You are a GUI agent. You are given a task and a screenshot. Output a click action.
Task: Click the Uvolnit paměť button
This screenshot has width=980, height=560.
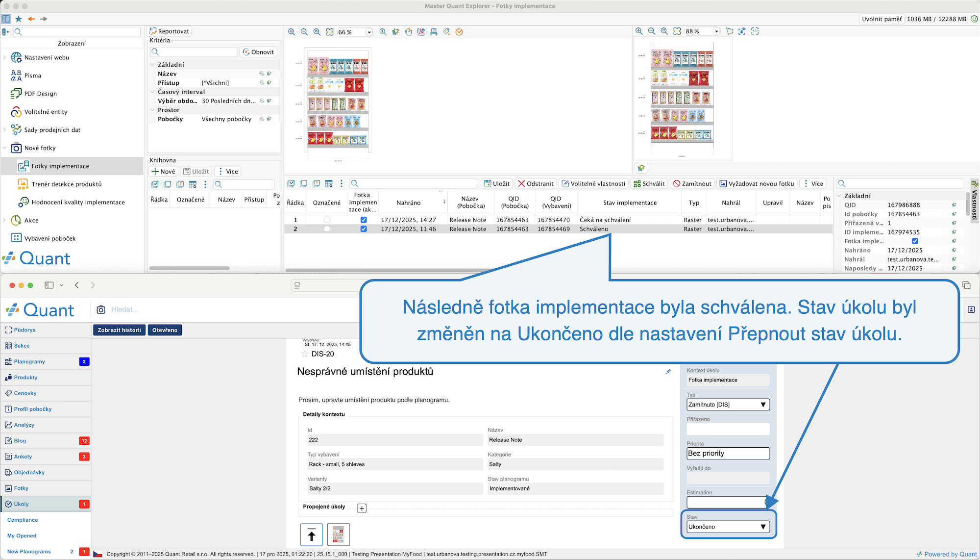[882, 19]
